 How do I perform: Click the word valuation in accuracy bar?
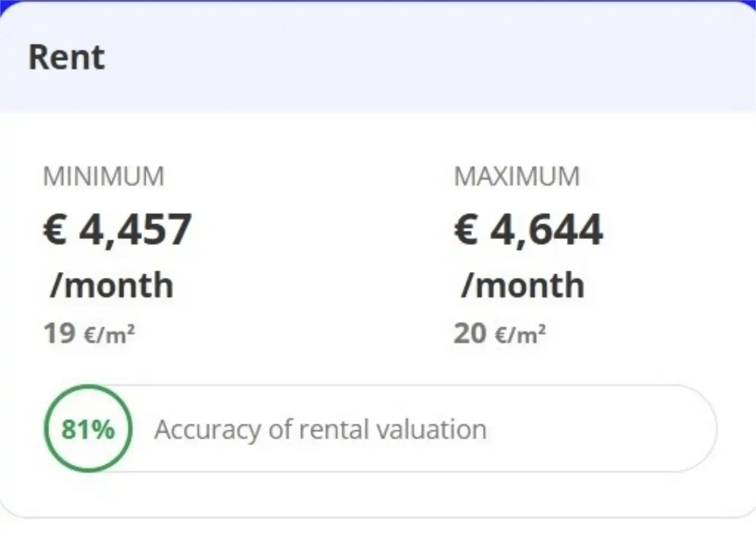(431, 429)
